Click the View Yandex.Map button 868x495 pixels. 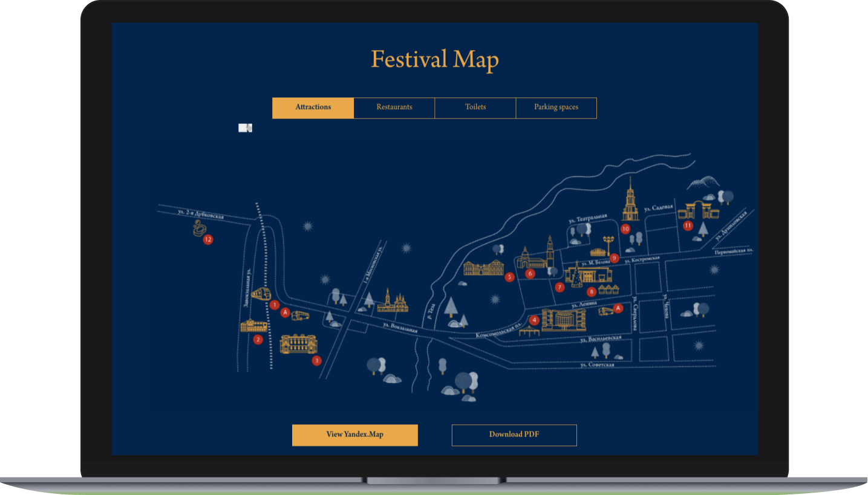355,435
